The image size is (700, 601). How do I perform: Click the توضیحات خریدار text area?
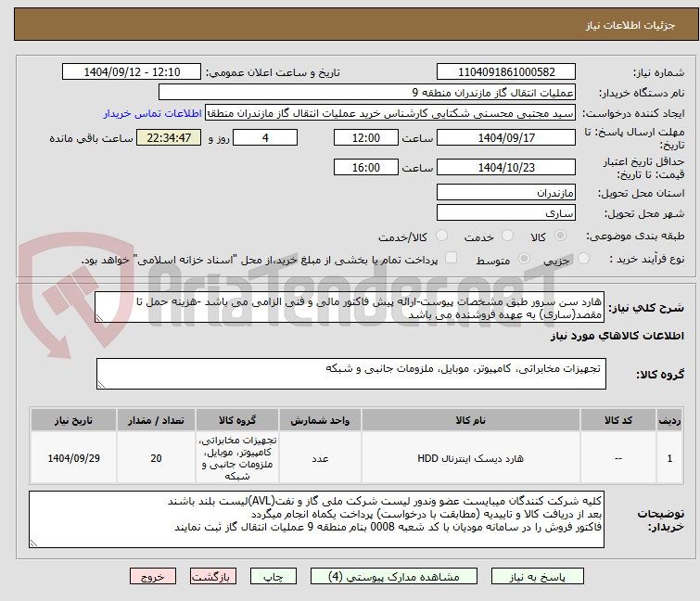tap(316, 519)
